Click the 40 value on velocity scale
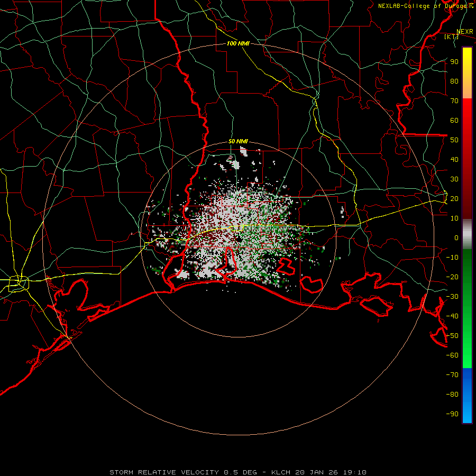 pyautogui.click(x=454, y=159)
